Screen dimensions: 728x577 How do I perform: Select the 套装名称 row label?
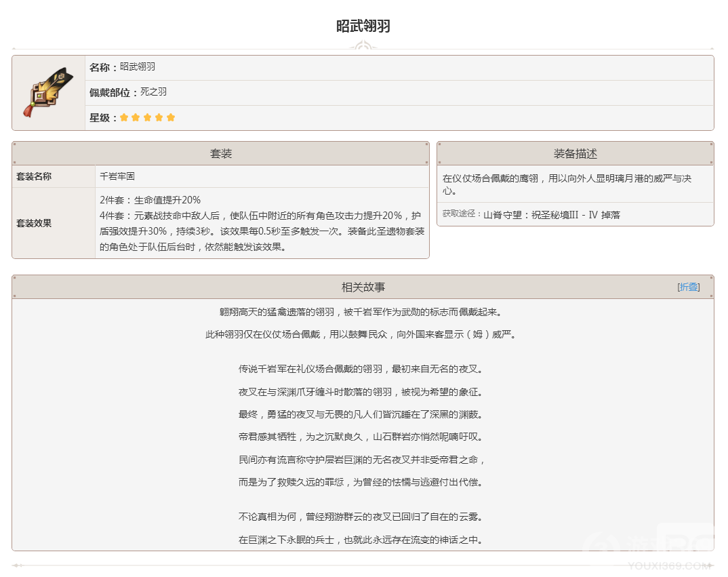(33, 176)
